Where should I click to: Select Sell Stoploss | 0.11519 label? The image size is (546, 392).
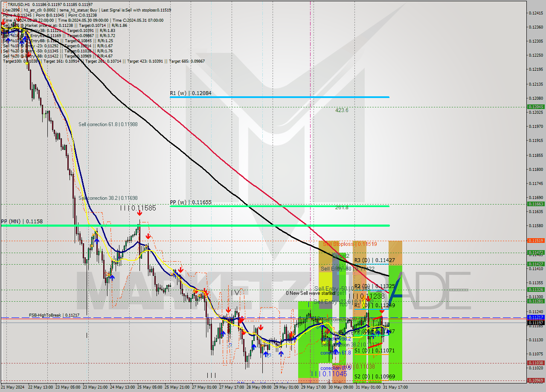(350, 244)
